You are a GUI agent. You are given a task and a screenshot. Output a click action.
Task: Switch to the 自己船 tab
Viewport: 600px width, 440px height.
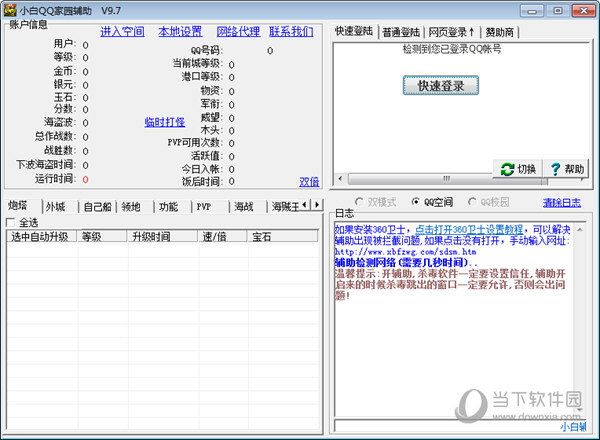(x=97, y=207)
